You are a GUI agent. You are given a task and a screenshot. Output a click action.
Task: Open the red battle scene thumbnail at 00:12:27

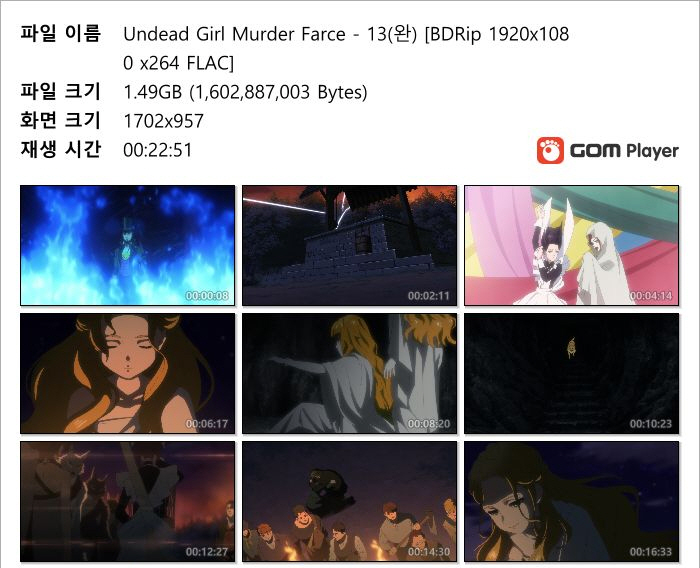pos(127,501)
